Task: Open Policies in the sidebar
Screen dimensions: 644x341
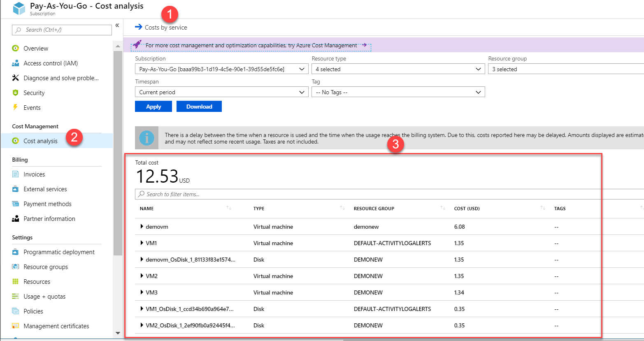Action: (33, 311)
